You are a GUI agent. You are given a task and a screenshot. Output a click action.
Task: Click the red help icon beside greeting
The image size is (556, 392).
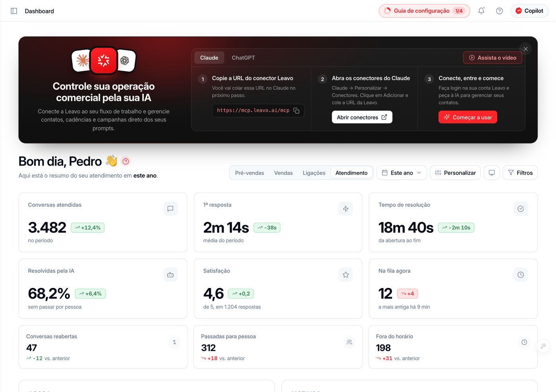tap(126, 161)
